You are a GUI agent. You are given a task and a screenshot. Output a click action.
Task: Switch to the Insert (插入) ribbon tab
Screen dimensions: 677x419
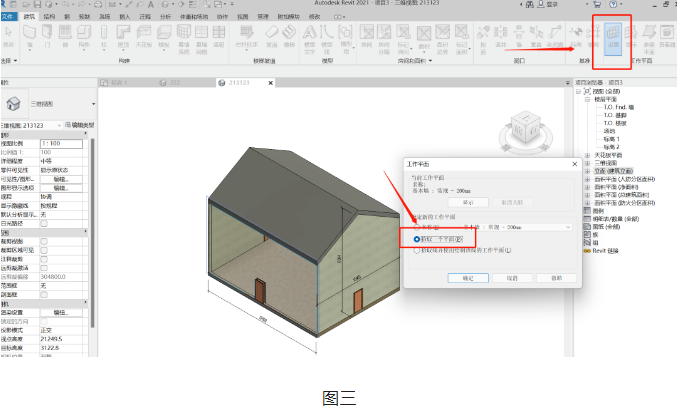(124, 17)
